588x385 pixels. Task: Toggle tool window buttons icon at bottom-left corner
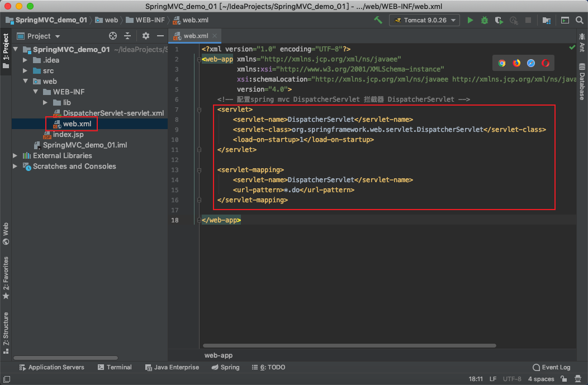pos(6,379)
